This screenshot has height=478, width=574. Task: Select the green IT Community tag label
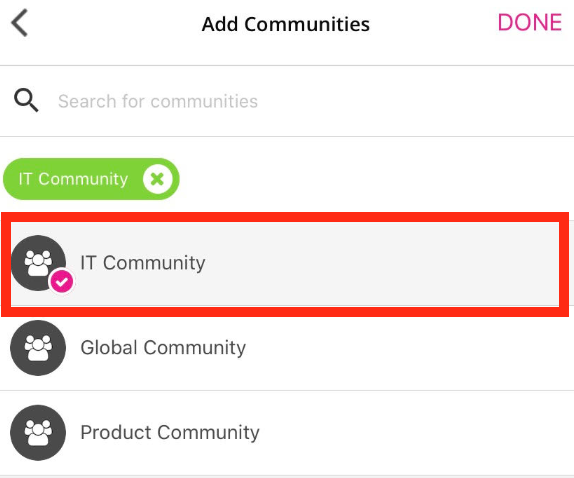pyautogui.click(x=73, y=179)
